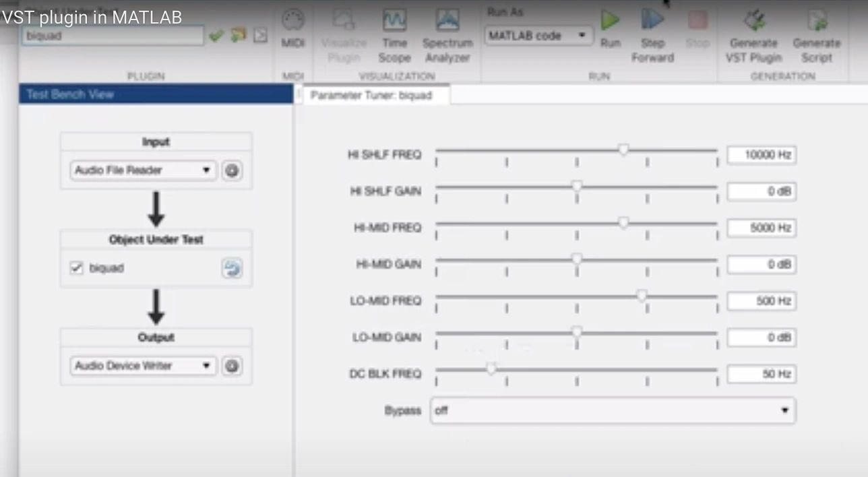The height and width of the screenshot is (477, 868).
Task: Click the refresh icon next to biquad
Action: click(x=232, y=268)
